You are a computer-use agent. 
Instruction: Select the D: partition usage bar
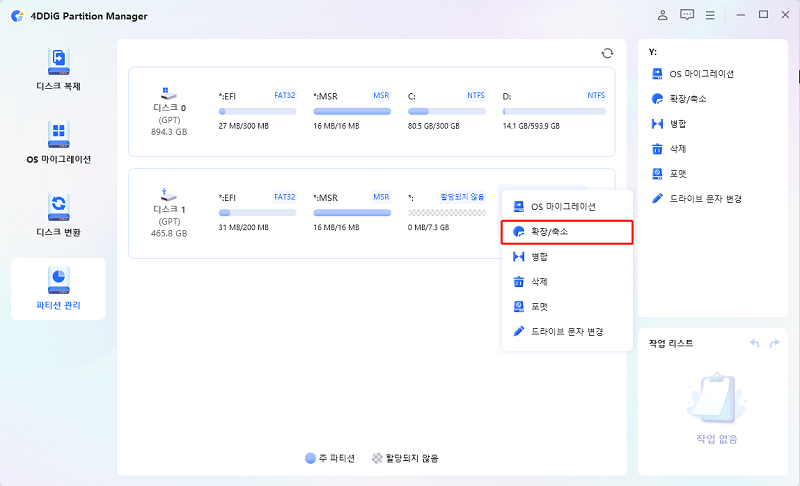click(x=554, y=111)
